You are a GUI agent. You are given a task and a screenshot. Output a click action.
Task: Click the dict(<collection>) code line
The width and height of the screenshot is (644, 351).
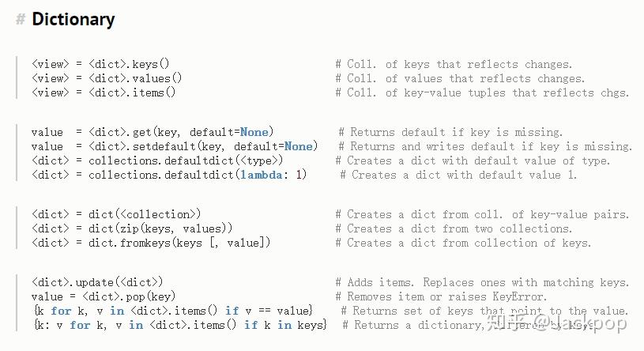tap(116, 214)
